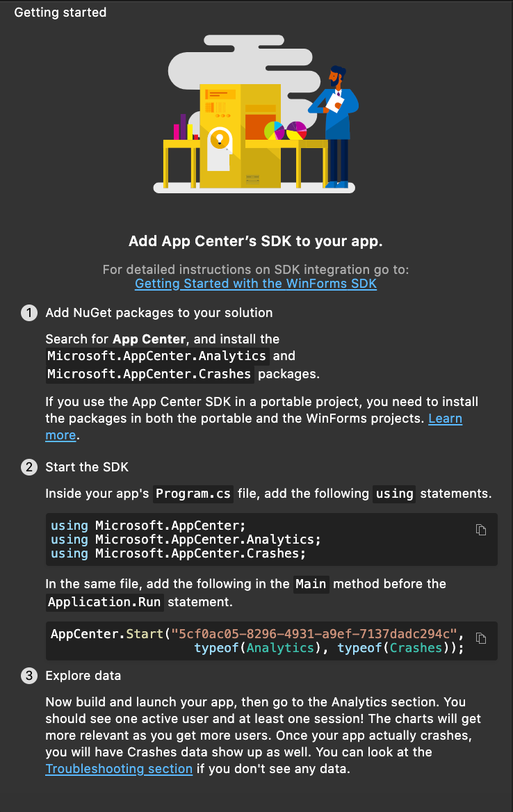The image size is (513, 812).
Task: Click the 'using Microsoft.AppCenter.Crashes;' code line
Action: coord(178,553)
